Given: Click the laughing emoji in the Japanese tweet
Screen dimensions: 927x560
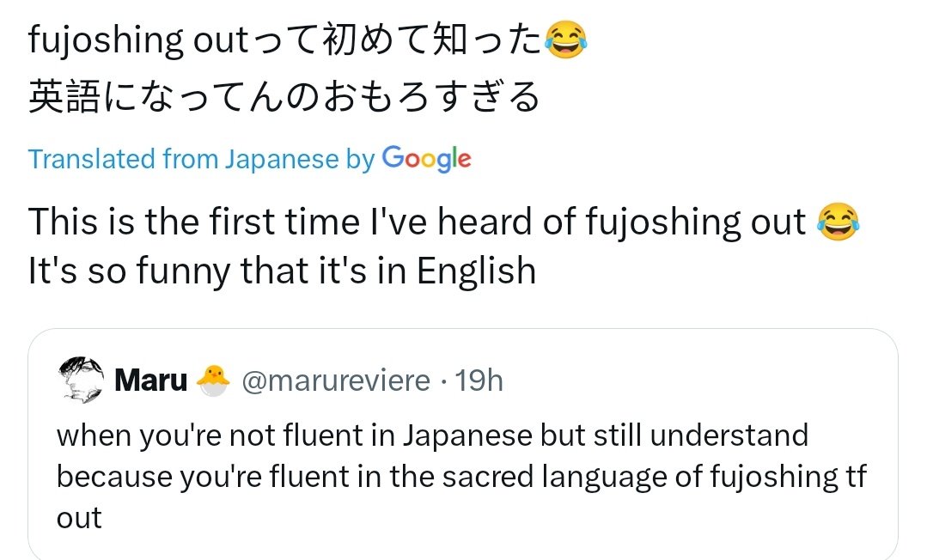Looking at the screenshot, I should [566, 42].
